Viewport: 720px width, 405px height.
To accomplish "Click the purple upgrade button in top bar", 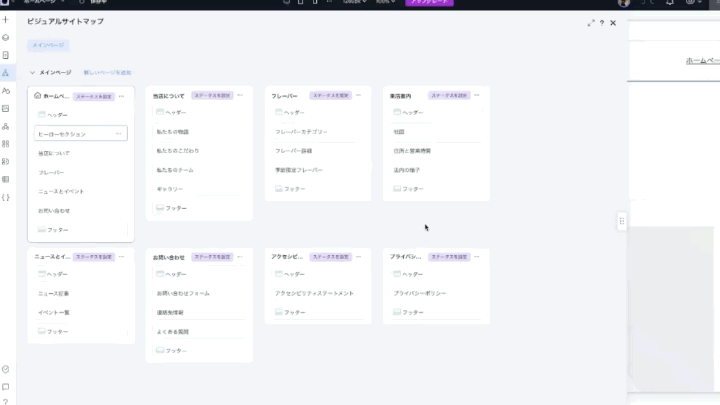I will (429, 2).
